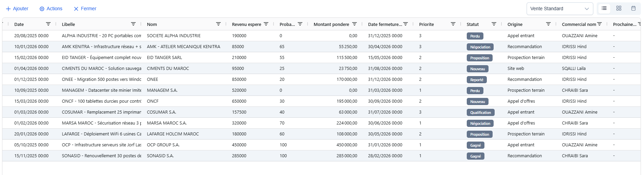Click filter icon on Revenu espere column
The image size is (644, 175).
[x=266, y=24]
